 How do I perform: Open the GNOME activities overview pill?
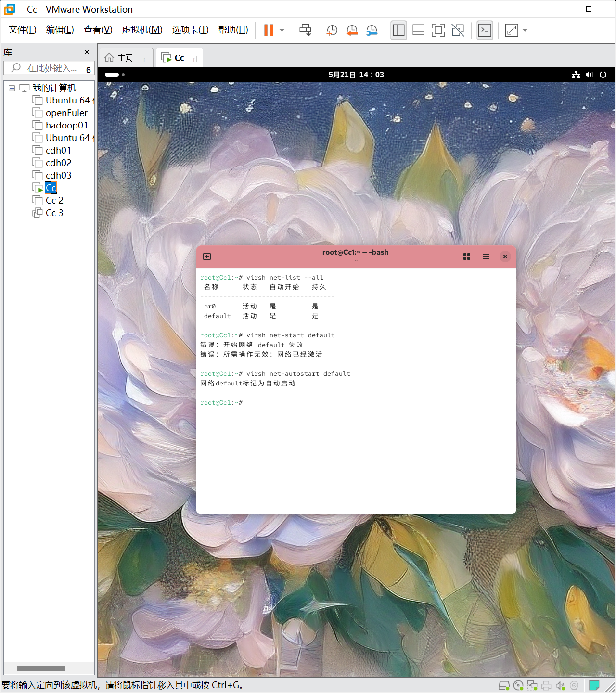pyautogui.click(x=115, y=75)
